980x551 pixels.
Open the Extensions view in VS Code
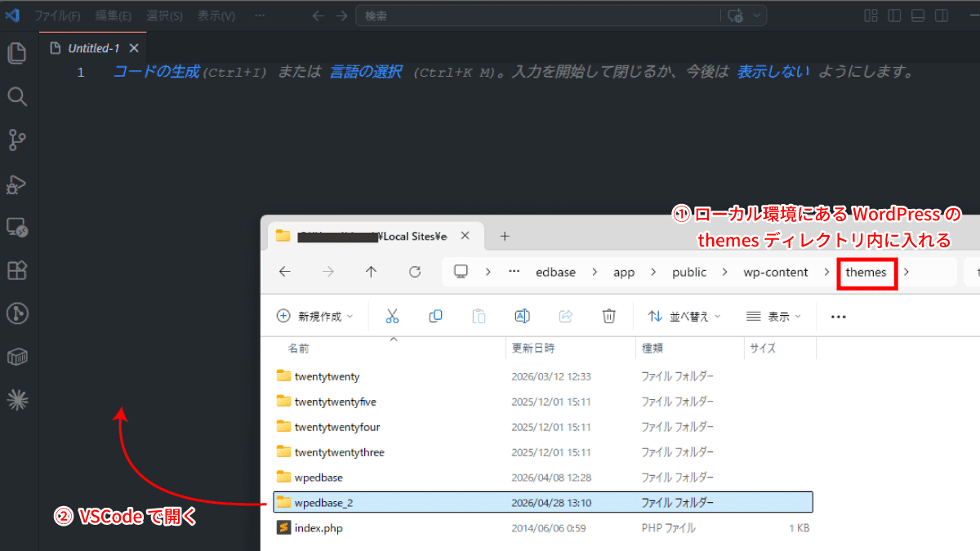(x=17, y=270)
